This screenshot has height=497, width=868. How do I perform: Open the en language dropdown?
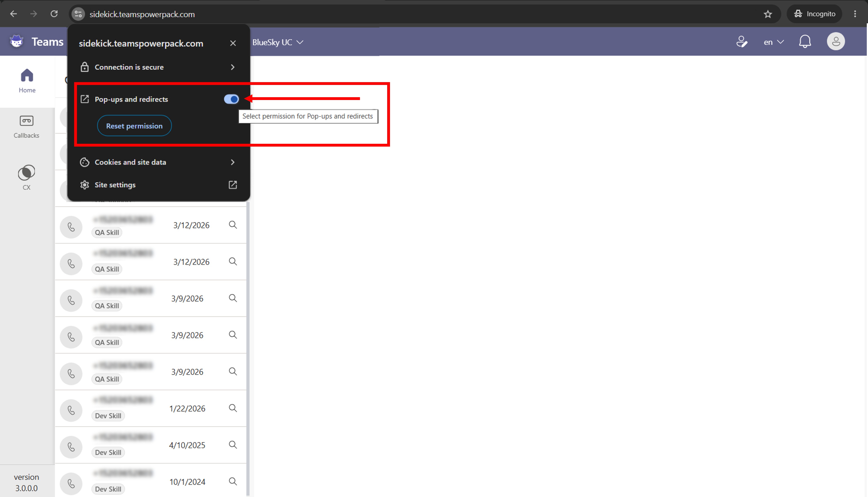[x=773, y=42]
